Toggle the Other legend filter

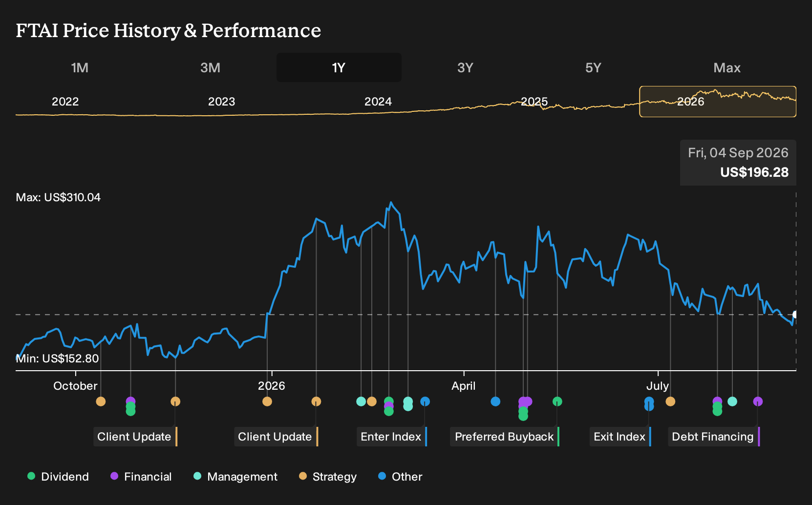click(x=400, y=477)
